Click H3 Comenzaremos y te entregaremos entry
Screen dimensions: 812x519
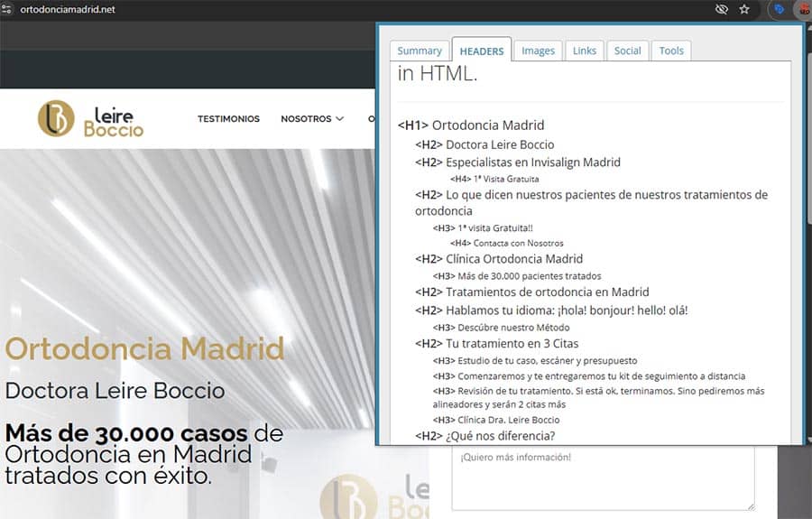(589, 376)
